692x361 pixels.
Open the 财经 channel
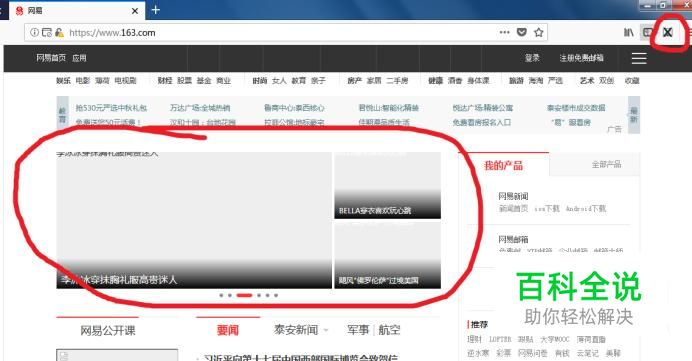(165, 81)
